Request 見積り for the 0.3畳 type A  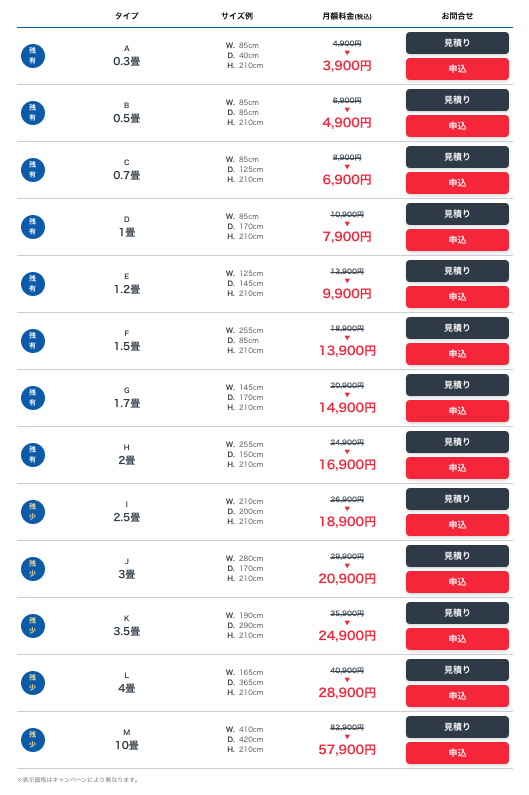point(457,43)
